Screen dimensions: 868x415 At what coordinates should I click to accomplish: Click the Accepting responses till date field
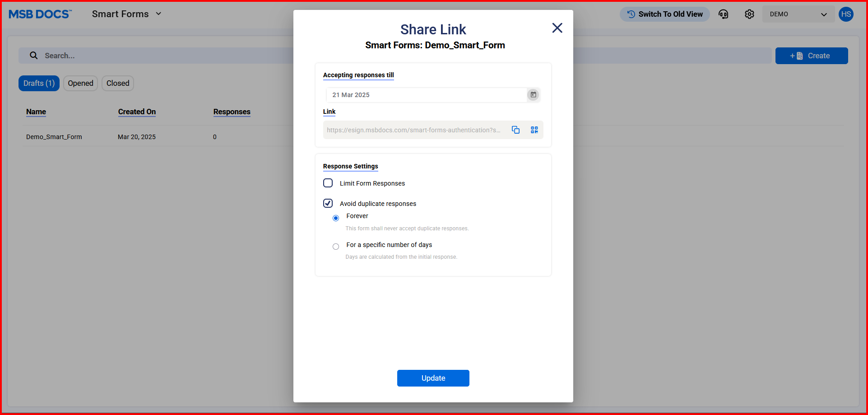(426, 95)
